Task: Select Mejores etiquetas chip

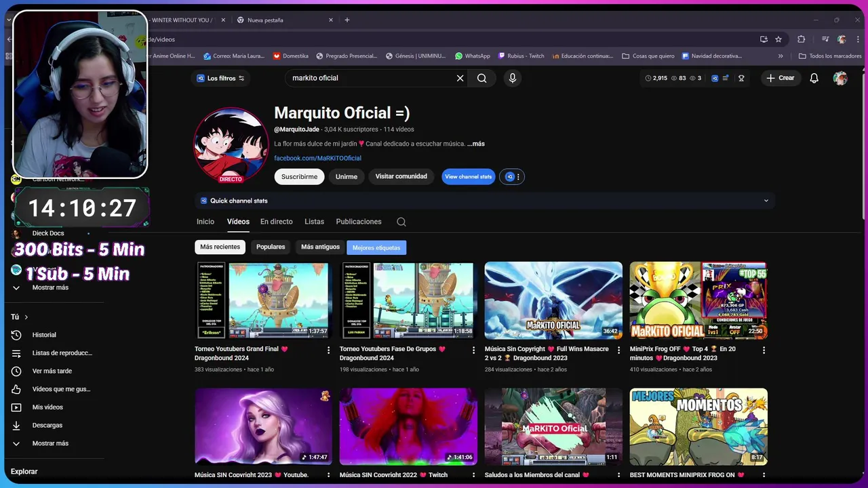Action: [x=376, y=247]
